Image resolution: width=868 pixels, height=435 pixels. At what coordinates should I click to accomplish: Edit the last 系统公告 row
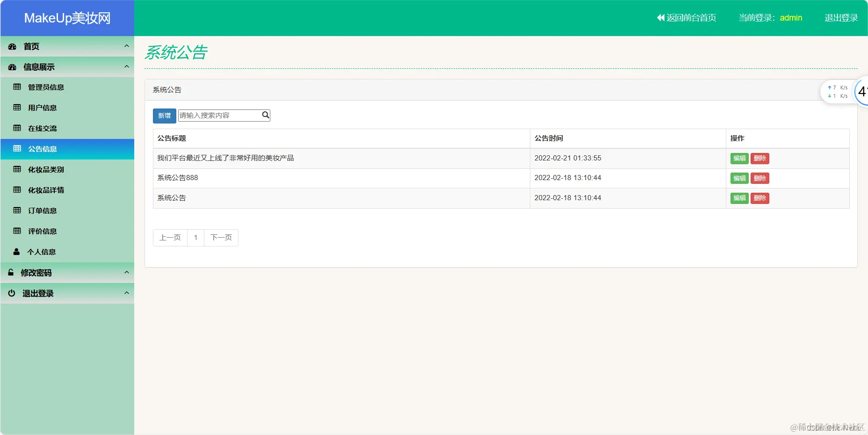point(739,198)
